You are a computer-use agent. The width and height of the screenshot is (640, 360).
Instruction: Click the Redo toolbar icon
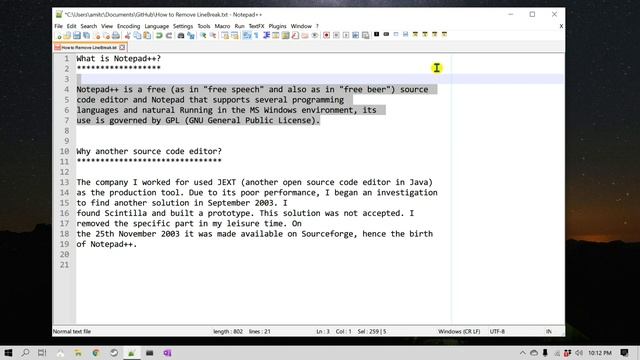click(169, 36)
